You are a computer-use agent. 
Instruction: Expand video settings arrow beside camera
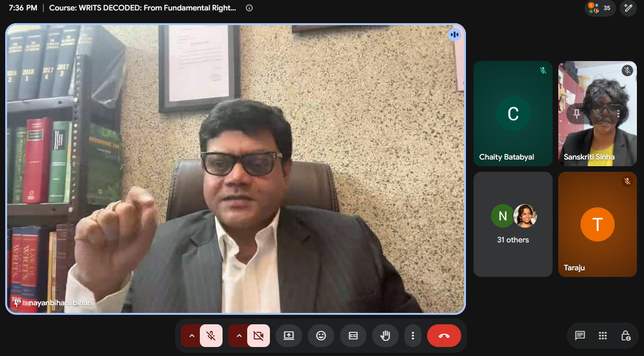point(239,336)
